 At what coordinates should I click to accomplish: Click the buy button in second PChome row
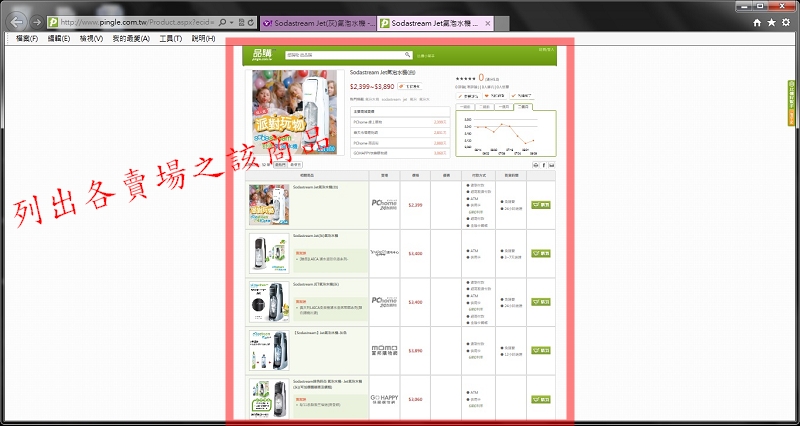tap(541, 302)
